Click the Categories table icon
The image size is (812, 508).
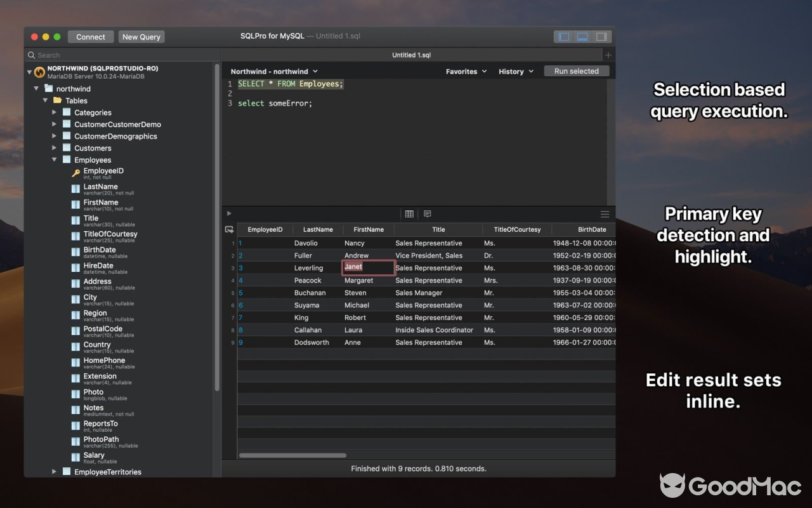pyautogui.click(x=67, y=112)
